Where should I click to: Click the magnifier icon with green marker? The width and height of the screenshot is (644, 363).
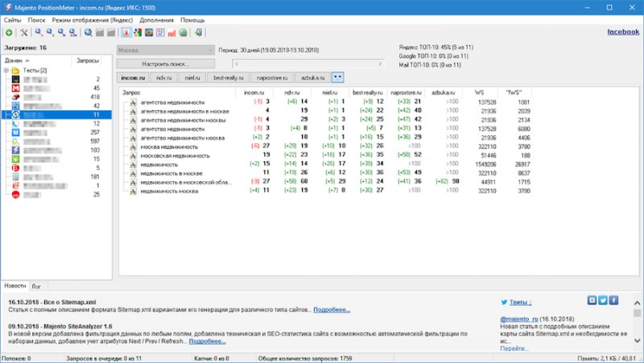pyautogui.click(x=50, y=32)
